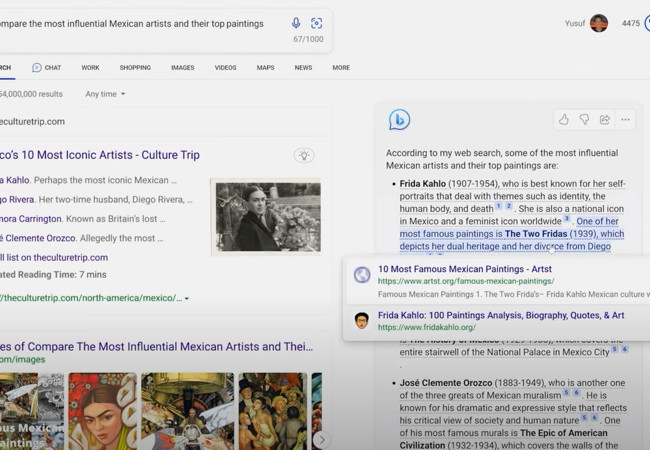Open Leonora Carrington list entry link
The image size is (650, 450).
[x=31, y=219]
